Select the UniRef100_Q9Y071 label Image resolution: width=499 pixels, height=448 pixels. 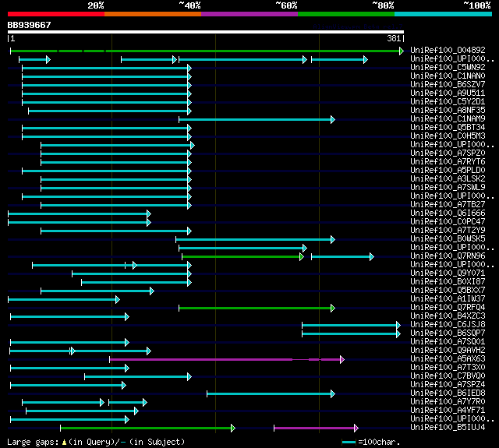coord(448,273)
